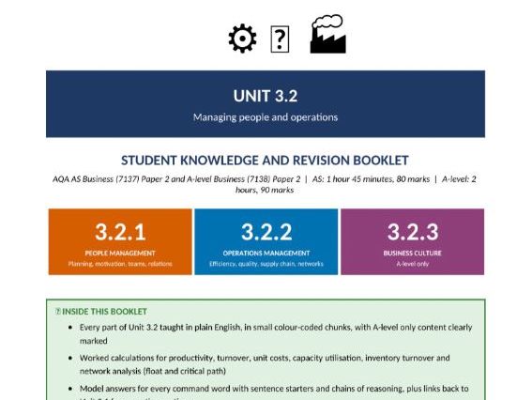Click the INSIDE THIS BOOKLET green heading
The image size is (532, 400).
click(104, 312)
